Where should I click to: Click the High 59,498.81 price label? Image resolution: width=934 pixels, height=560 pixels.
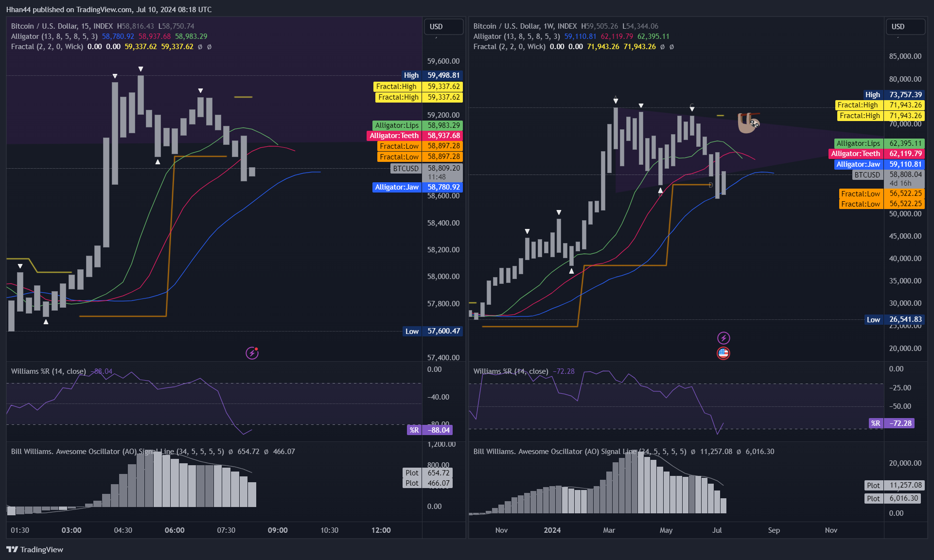432,75
